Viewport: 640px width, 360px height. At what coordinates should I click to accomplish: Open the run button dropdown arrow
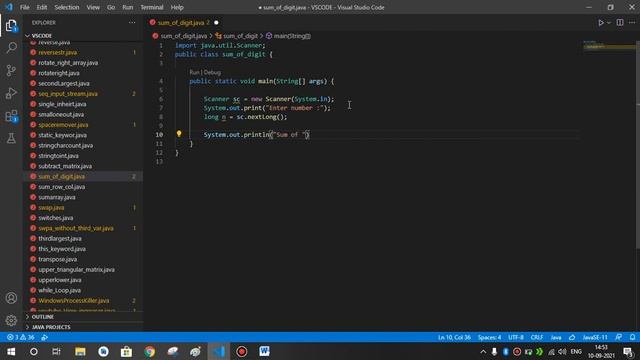[609, 23]
